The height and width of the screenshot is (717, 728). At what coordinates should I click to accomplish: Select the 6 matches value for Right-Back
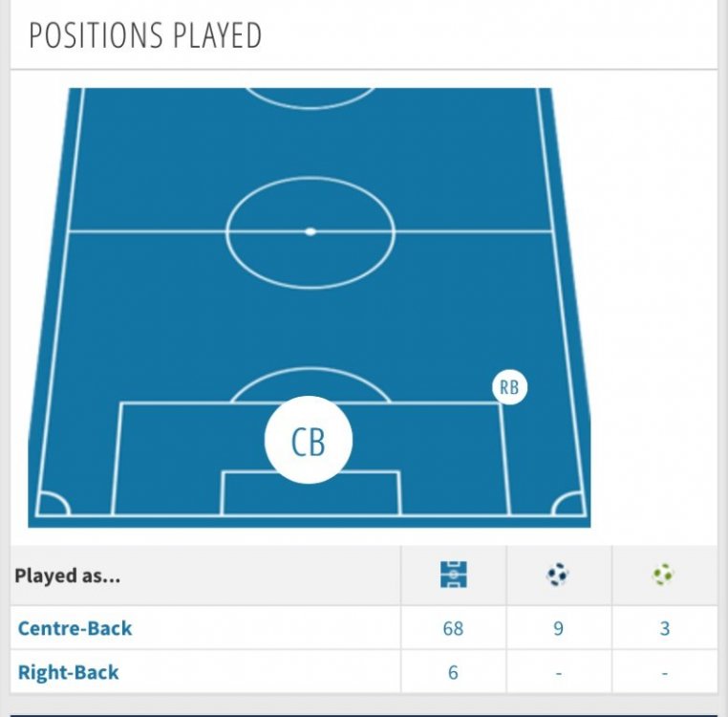tap(453, 672)
